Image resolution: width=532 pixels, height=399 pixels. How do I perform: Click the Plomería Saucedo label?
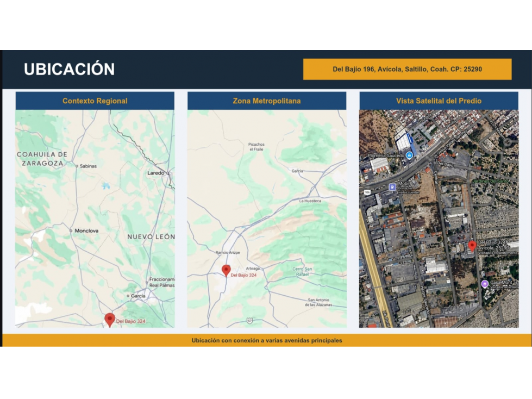coord(386,155)
